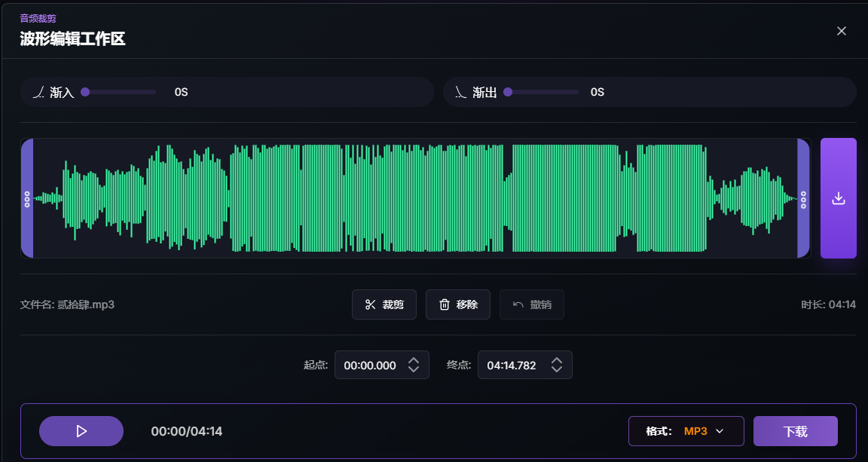
Task: Click the right trim handle of the waveform
Action: click(803, 198)
